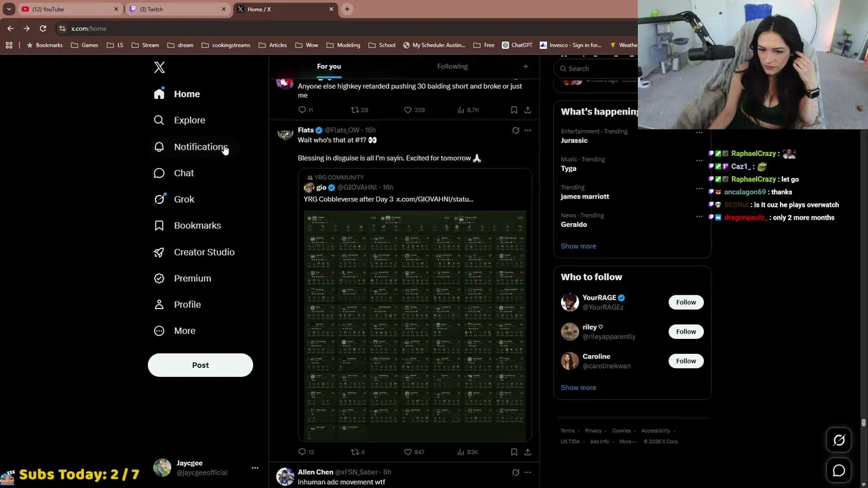The width and height of the screenshot is (868, 488).
Task: Expand More in the footer links
Action: point(627,442)
